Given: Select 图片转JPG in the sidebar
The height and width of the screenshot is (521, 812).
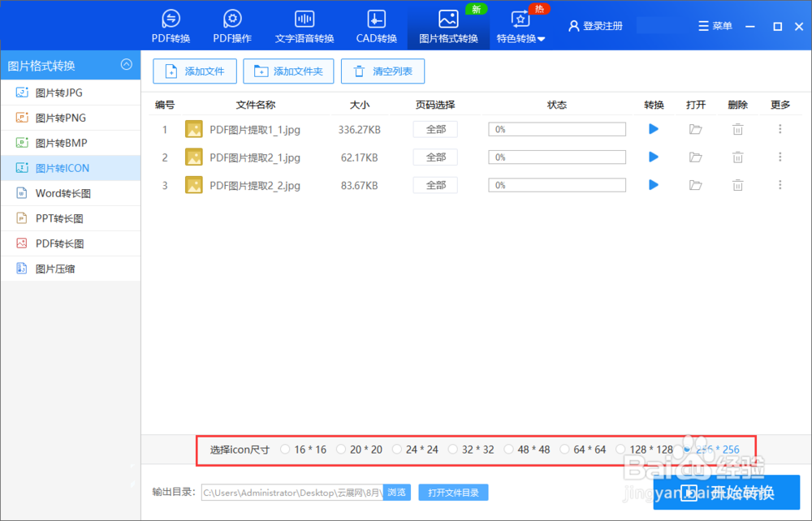Looking at the screenshot, I should click(71, 93).
